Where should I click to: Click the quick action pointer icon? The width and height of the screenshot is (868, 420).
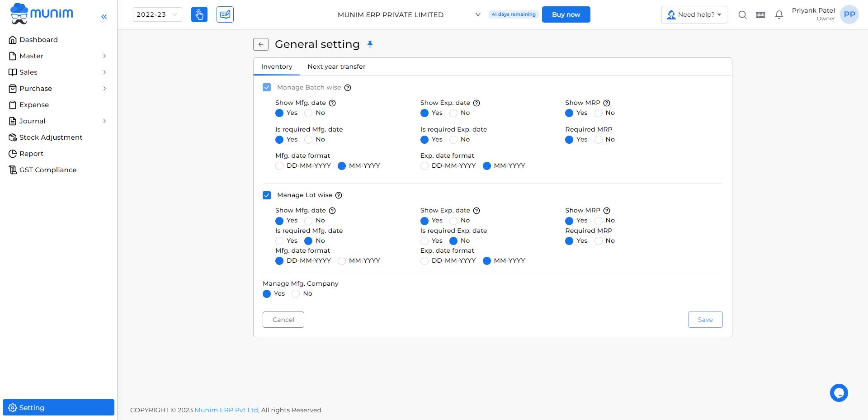[199, 14]
